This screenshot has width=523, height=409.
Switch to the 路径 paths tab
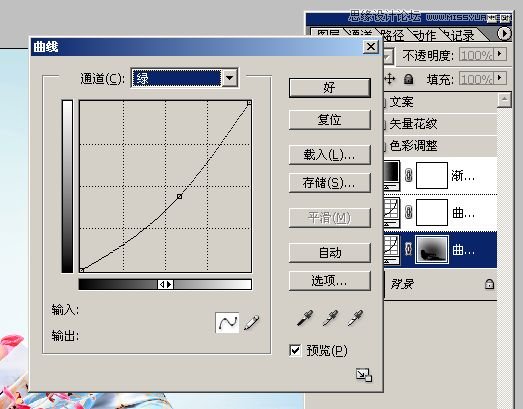[393, 35]
